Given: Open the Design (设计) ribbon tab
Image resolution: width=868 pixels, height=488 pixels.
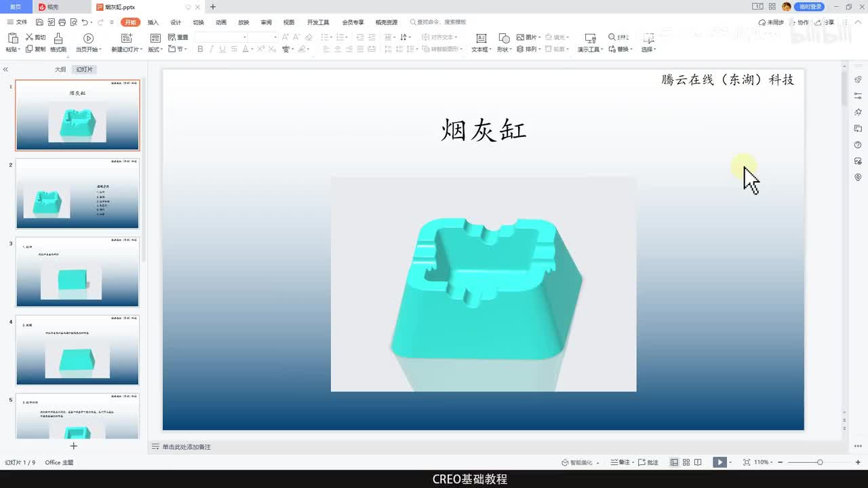Looking at the screenshot, I should pos(176,22).
